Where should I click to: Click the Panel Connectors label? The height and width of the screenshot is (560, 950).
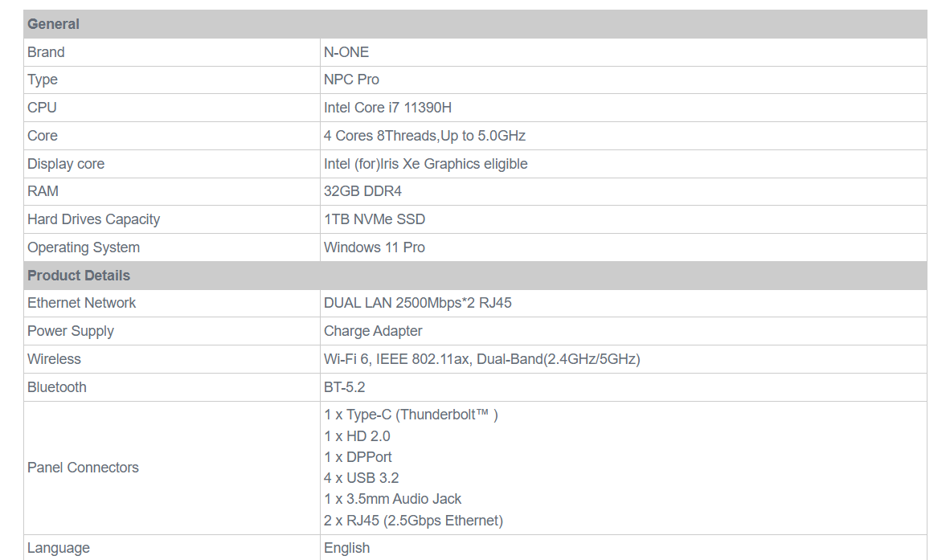(83, 468)
